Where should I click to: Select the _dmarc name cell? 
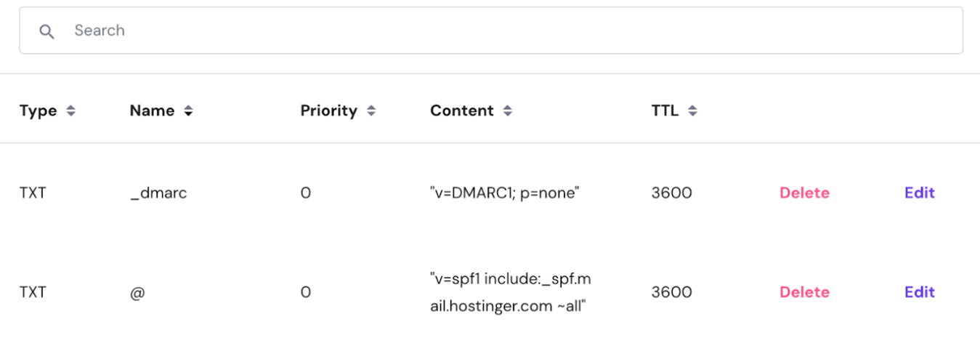(x=158, y=193)
